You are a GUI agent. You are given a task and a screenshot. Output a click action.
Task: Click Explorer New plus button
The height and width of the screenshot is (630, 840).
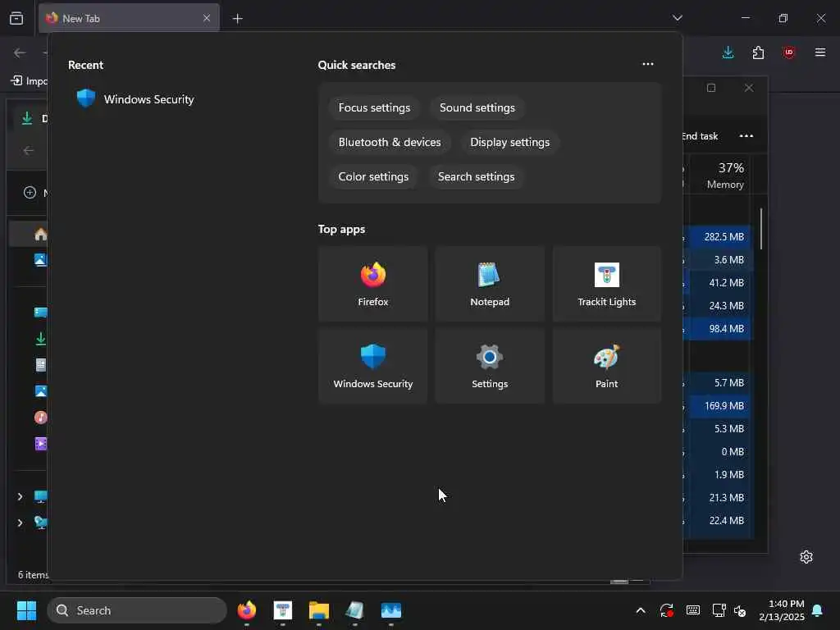pyautogui.click(x=30, y=192)
